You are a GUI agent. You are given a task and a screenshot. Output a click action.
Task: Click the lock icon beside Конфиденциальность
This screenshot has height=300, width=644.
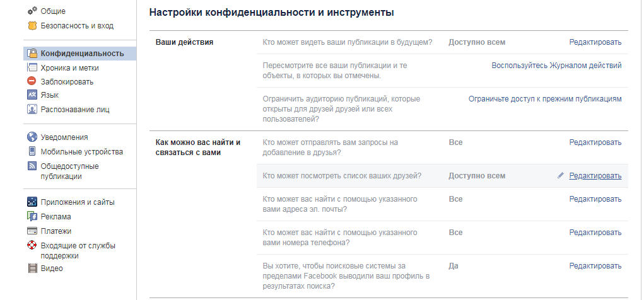pos(32,54)
